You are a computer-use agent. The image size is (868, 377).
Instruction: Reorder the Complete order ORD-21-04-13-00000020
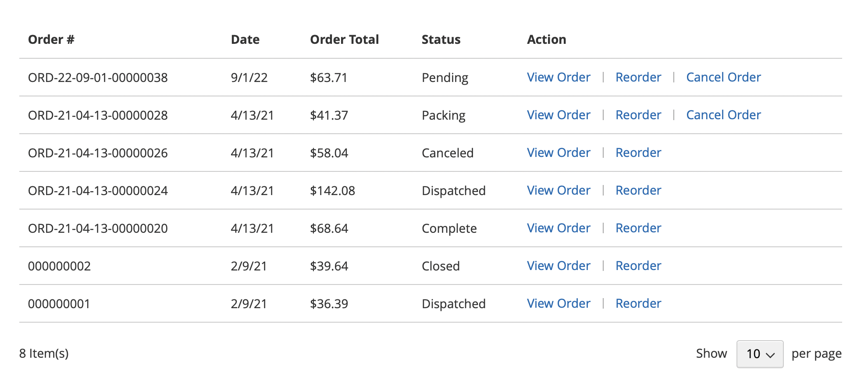(x=638, y=228)
